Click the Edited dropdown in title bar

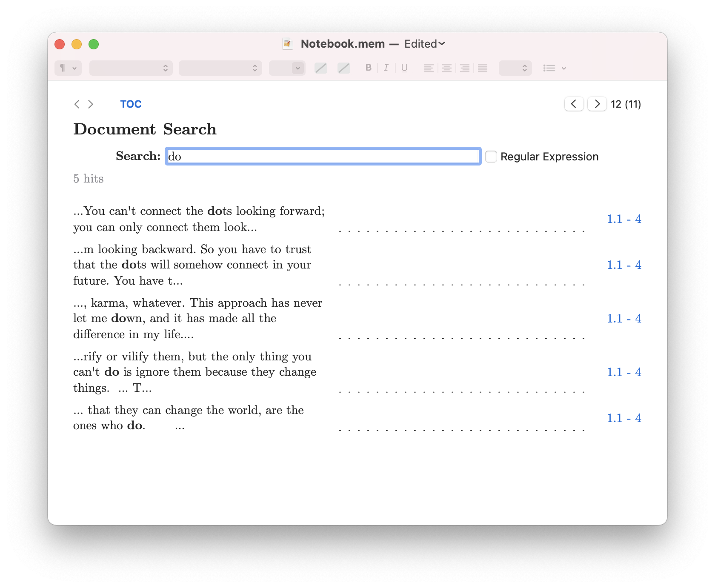click(425, 44)
